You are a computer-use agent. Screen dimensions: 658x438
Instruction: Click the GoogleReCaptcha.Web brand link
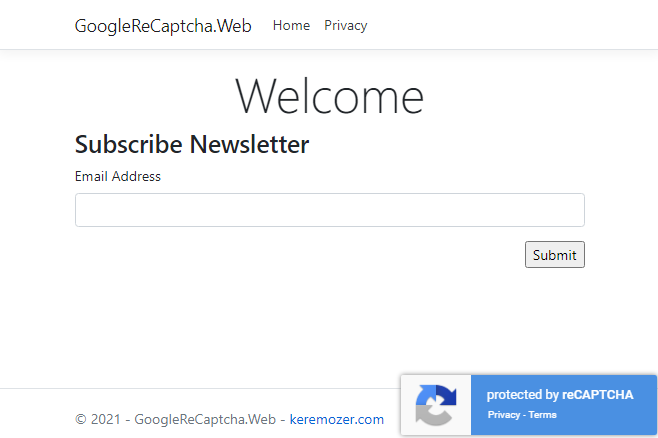163,26
